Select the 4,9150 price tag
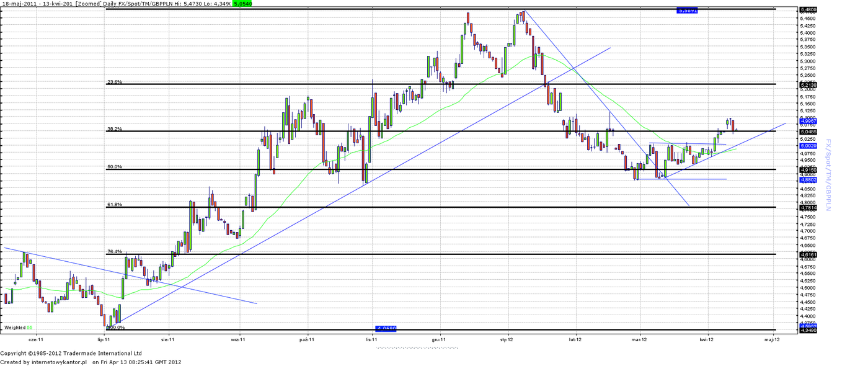 pos(808,169)
